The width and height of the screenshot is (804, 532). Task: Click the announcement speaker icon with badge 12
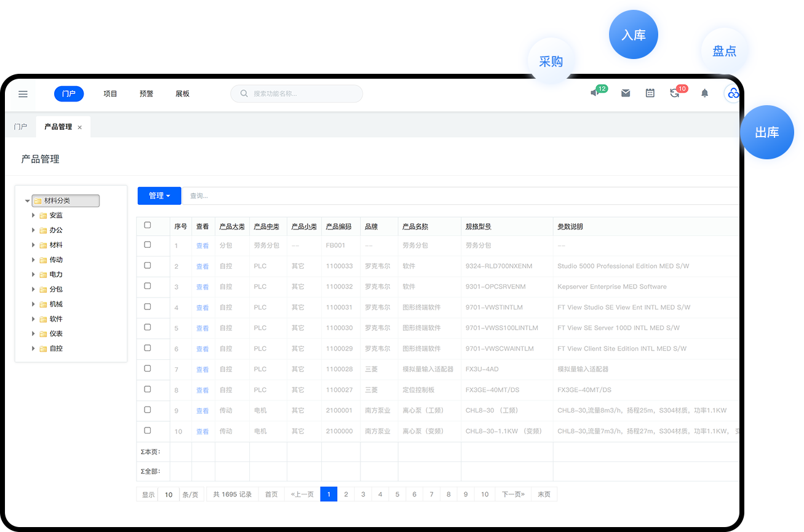click(x=595, y=93)
